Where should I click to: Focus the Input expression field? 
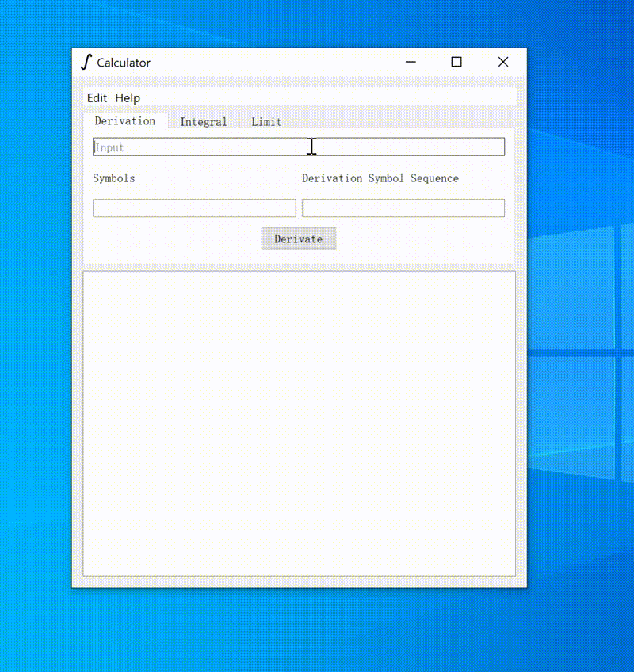(299, 147)
